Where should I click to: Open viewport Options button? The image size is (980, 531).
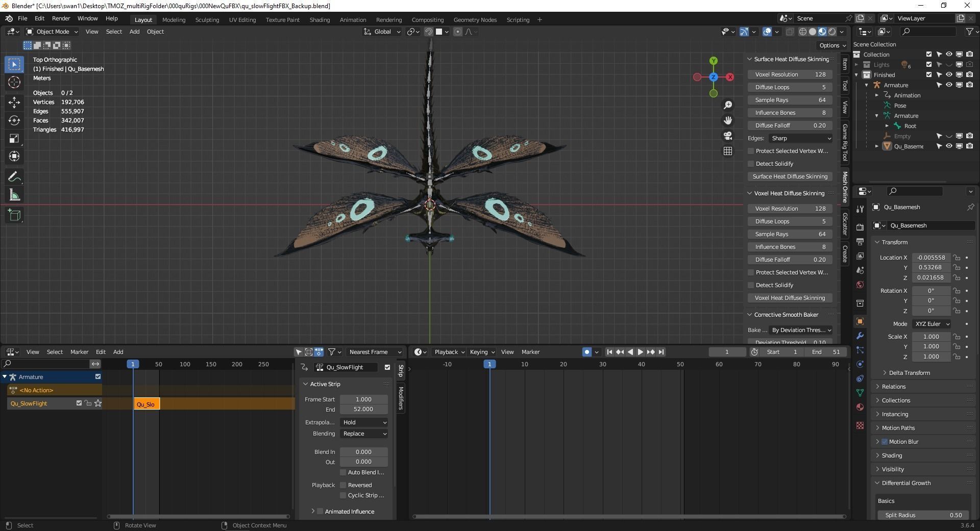coord(832,45)
